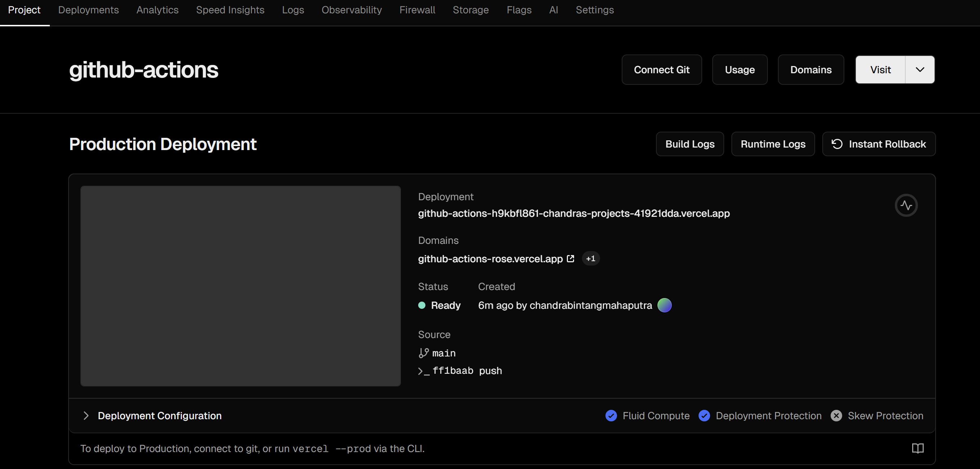
Task: Select the Firewall tab
Action: coord(417,10)
